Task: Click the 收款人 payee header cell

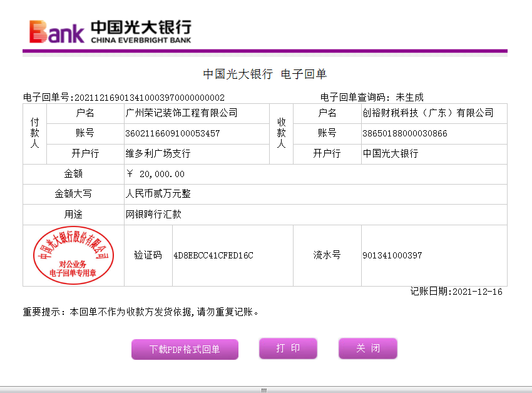Action: pyautogui.click(x=281, y=134)
